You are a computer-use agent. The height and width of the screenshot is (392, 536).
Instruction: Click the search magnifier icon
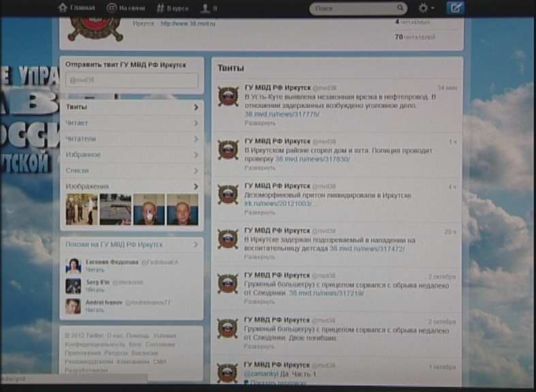pyautogui.click(x=400, y=8)
